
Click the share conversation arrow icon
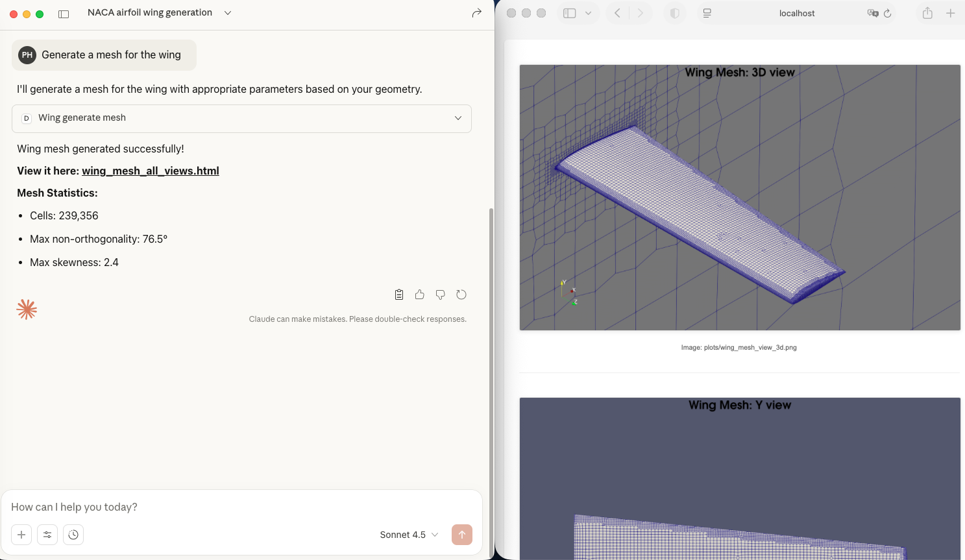coord(476,13)
